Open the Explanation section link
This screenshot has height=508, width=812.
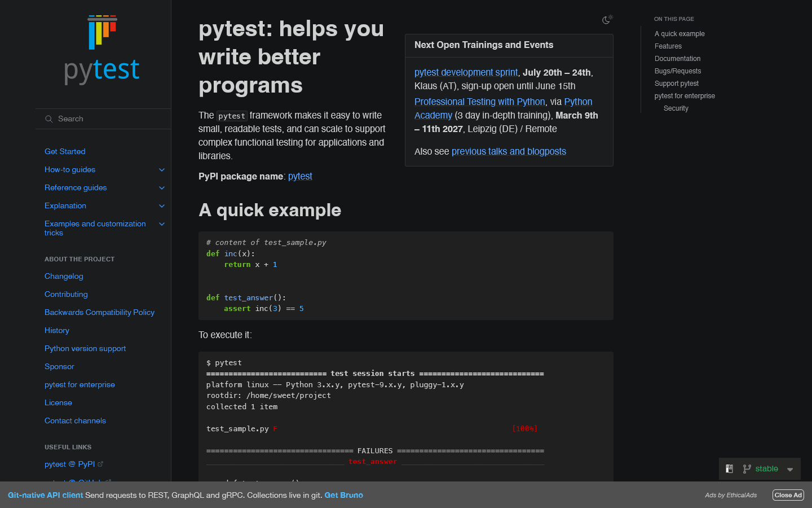(65, 205)
